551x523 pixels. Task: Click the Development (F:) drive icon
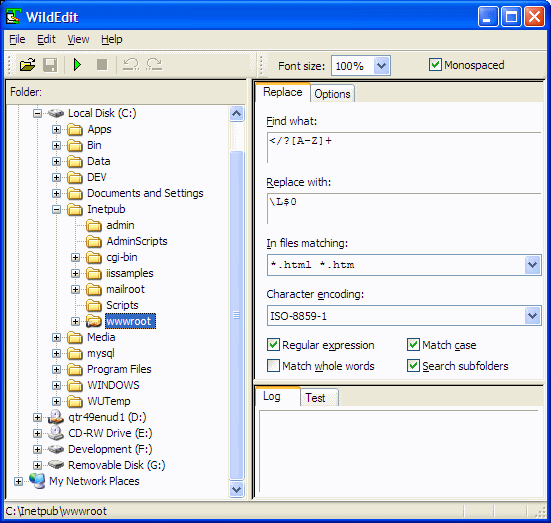point(56,449)
